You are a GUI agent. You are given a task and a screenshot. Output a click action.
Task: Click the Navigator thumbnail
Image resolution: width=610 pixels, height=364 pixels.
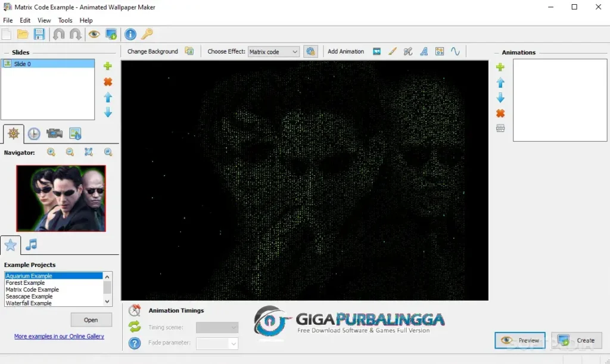point(61,198)
